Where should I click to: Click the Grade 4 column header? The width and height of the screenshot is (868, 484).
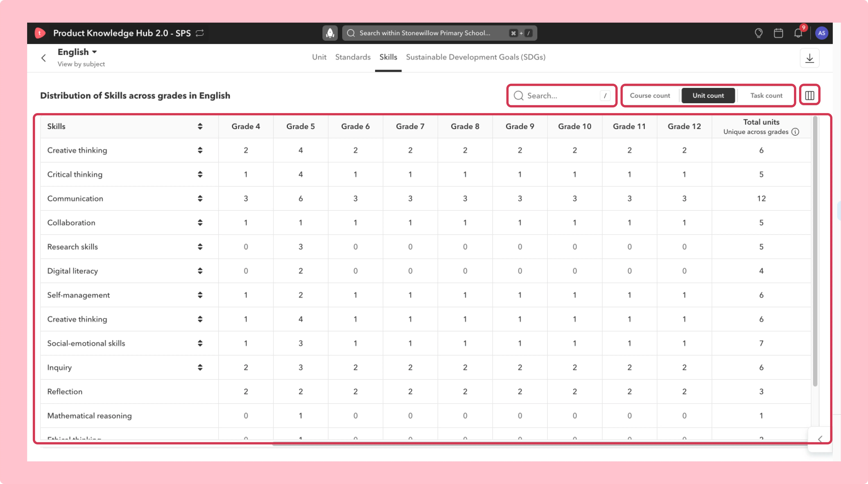(x=246, y=126)
